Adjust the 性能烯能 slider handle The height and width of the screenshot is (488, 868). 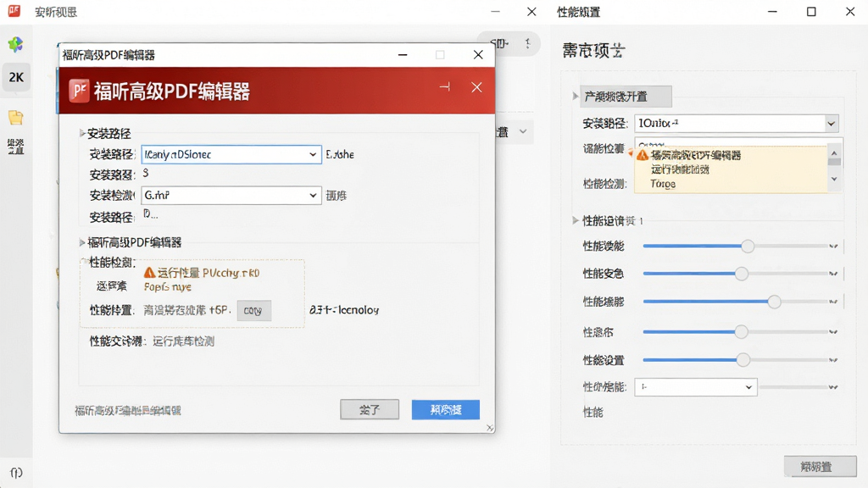point(774,302)
